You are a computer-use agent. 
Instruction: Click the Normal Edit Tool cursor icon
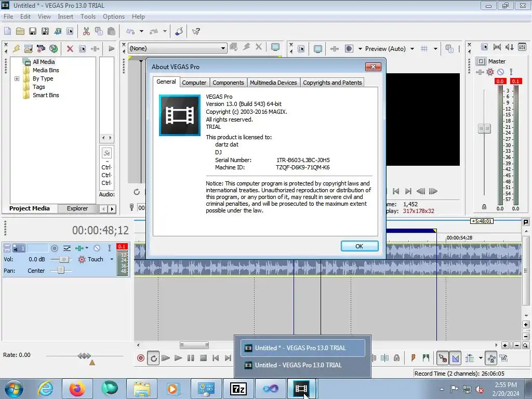(x=443, y=358)
